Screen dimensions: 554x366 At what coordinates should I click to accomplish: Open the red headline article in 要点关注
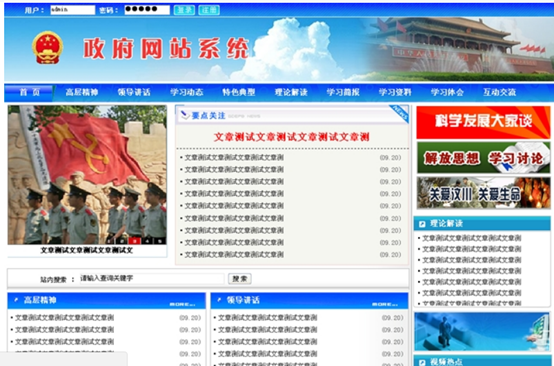coord(291,137)
